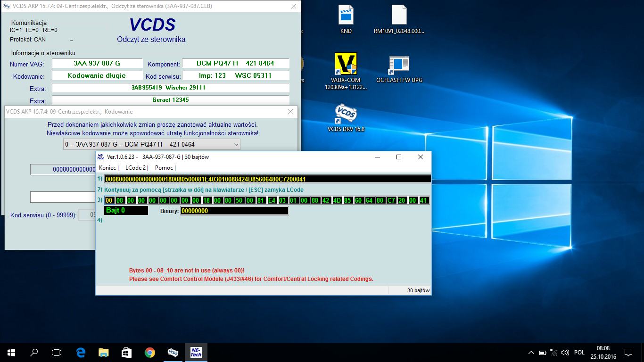
Task: Launch Microsoft Edge from the taskbar
Action: pyautogui.click(x=81, y=352)
